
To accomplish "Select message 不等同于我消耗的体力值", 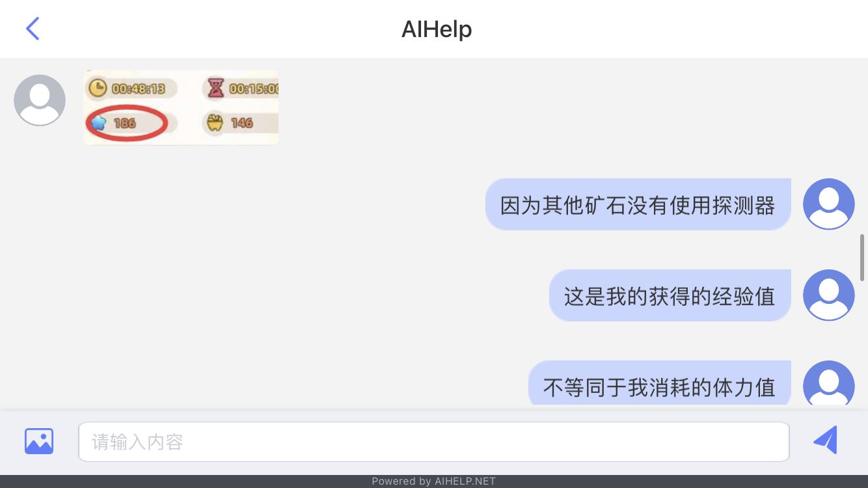I will click(x=659, y=384).
